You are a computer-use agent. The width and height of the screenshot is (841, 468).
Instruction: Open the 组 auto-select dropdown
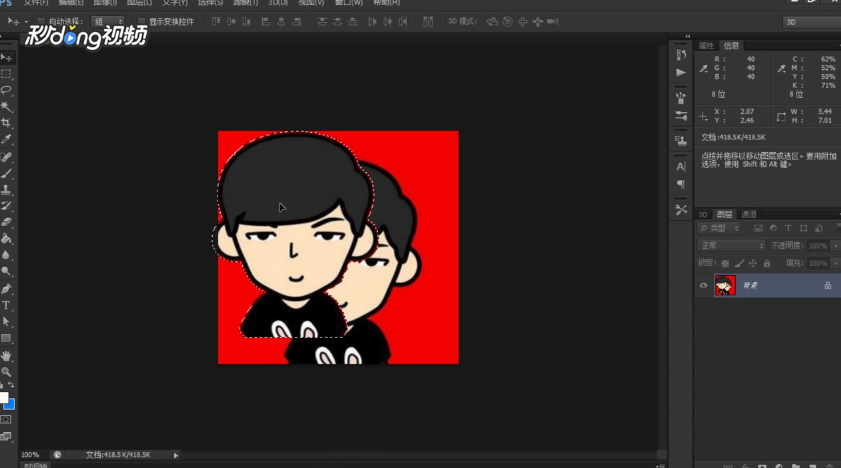(x=107, y=21)
